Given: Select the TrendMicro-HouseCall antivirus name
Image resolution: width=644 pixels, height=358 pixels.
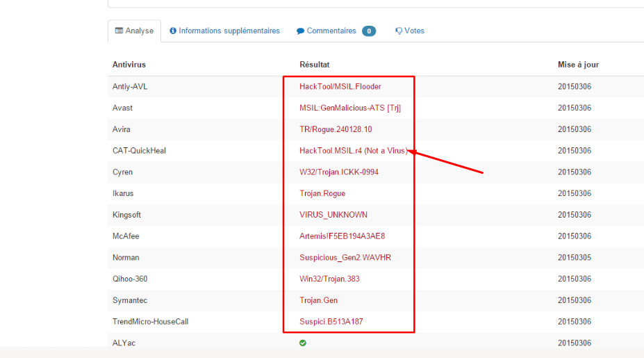Looking at the screenshot, I should click(150, 322).
